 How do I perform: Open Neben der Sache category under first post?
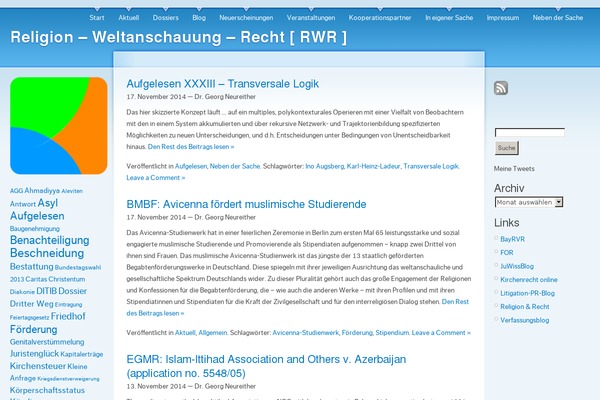coord(235,166)
